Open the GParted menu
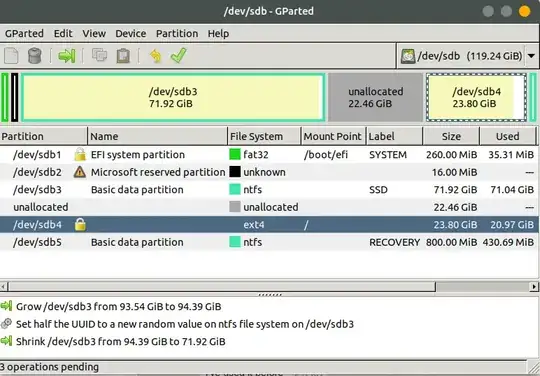 (24, 33)
